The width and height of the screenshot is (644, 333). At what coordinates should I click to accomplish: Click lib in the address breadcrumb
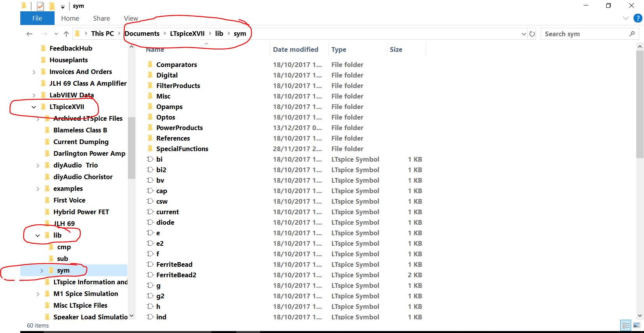219,33
